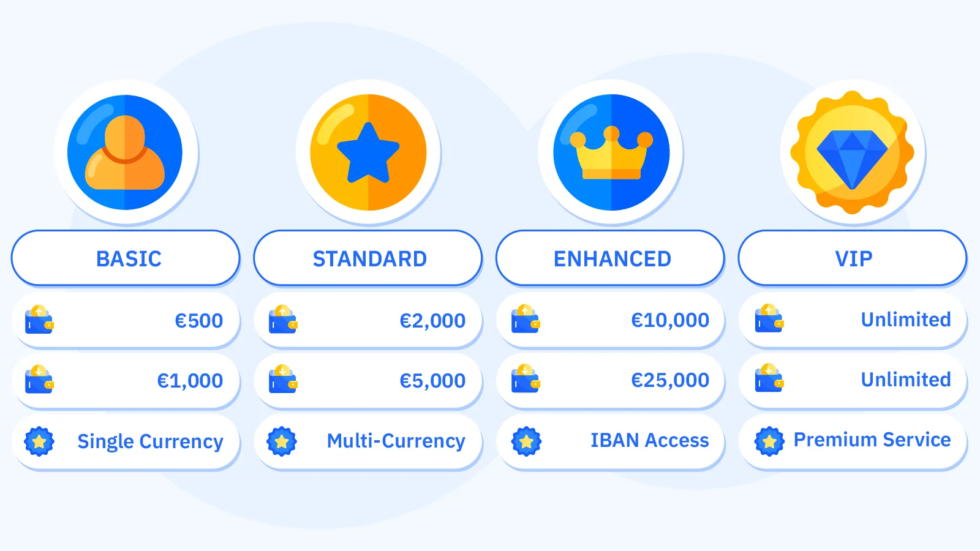Choose the STANDARD tier button
This screenshot has height=551, width=980.
pos(368,258)
